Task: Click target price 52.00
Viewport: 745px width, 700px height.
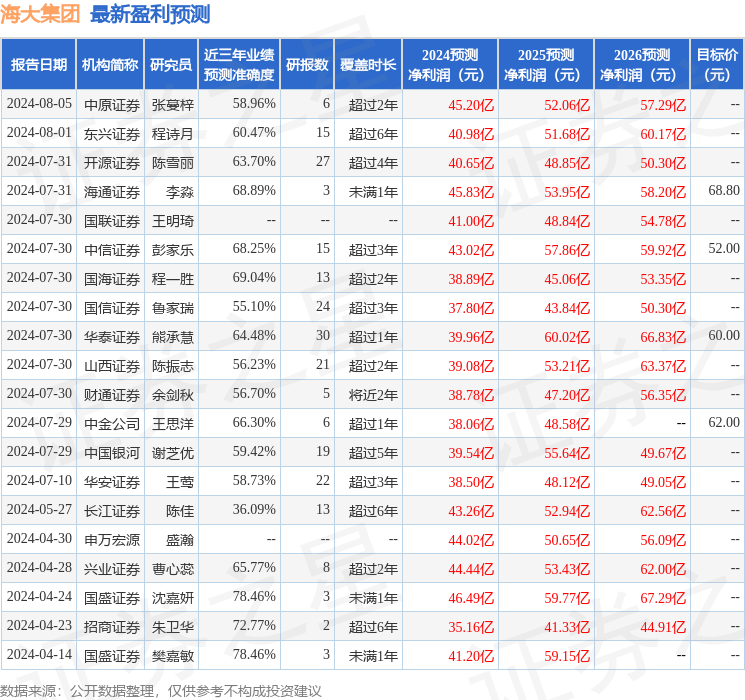Action: [x=724, y=249]
